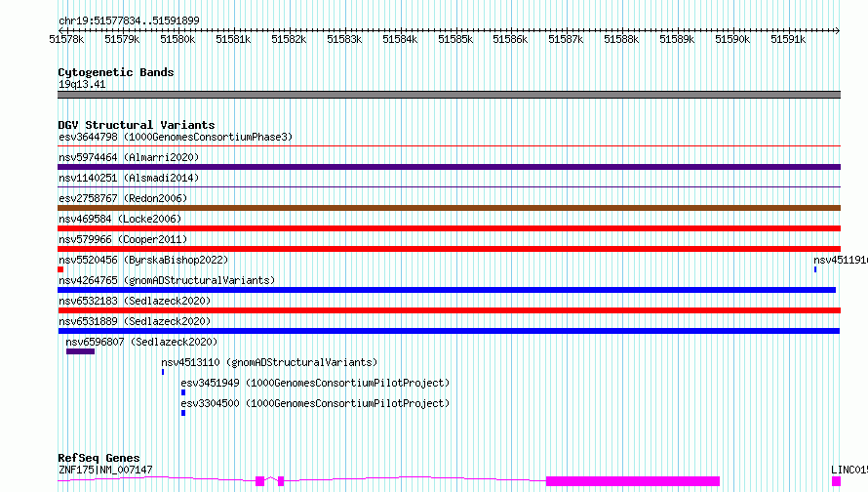Click the 51578k ruler tick label
Image resolution: width=868 pixels, height=492 pixels.
coord(66,40)
